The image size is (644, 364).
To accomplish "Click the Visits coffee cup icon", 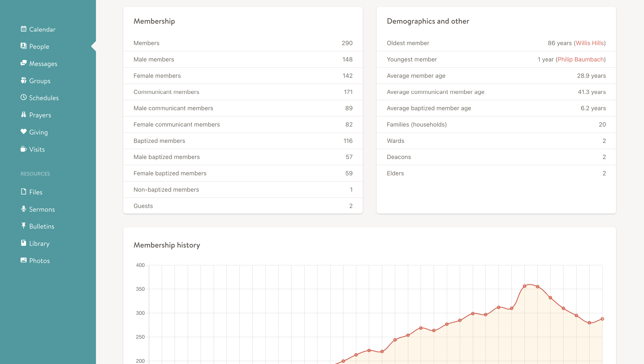I will (x=23, y=149).
